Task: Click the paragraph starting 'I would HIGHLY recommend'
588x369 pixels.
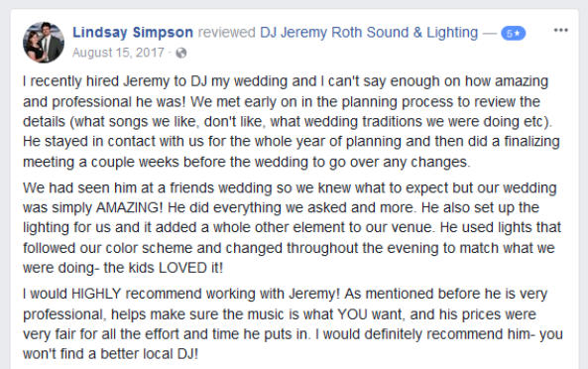Action: coord(293,324)
